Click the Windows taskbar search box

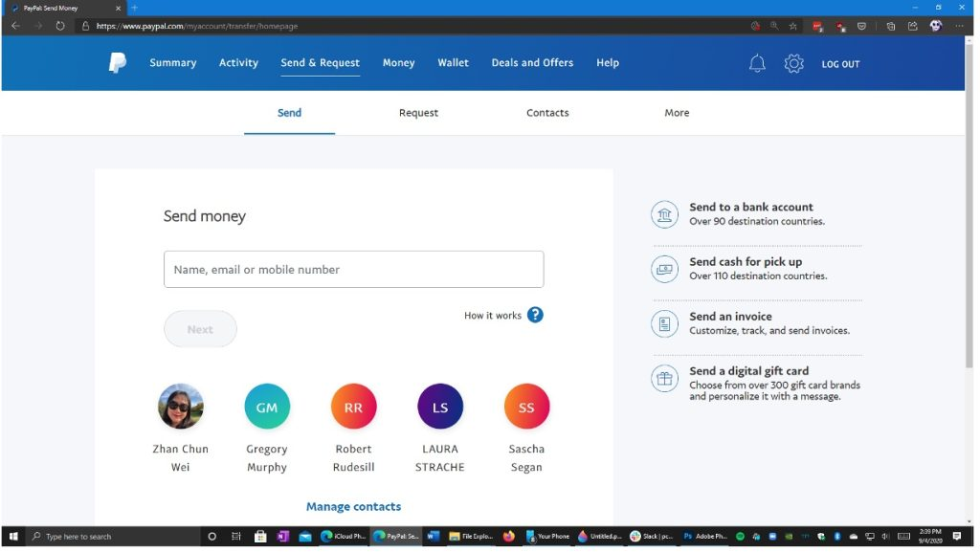click(x=113, y=537)
